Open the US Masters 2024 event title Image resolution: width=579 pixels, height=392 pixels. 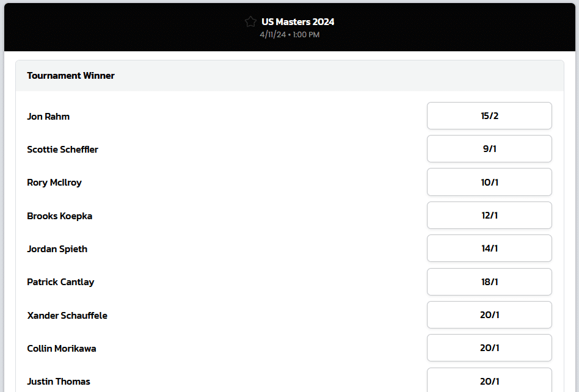(297, 22)
